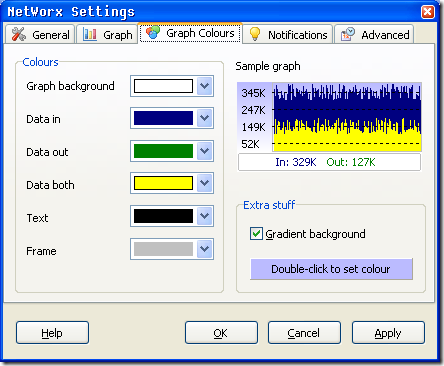
Task: Expand the Data in colour dropdown
Action: coord(205,118)
